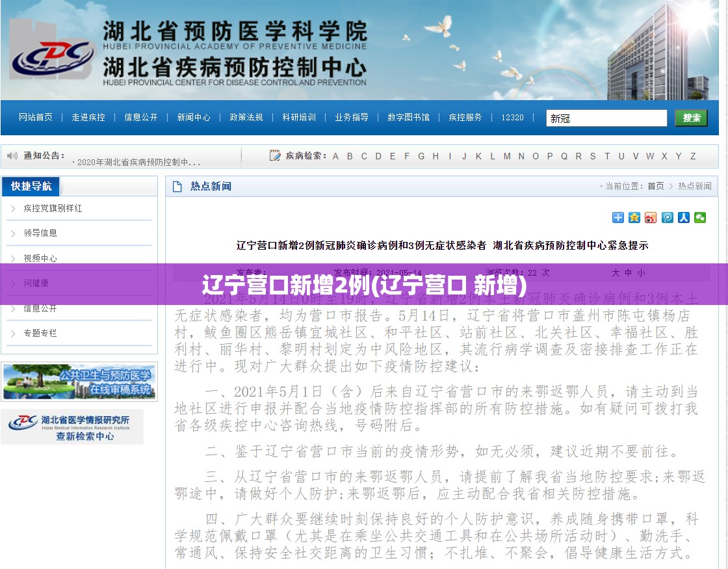Share article via WeChat icon

tap(699, 217)
